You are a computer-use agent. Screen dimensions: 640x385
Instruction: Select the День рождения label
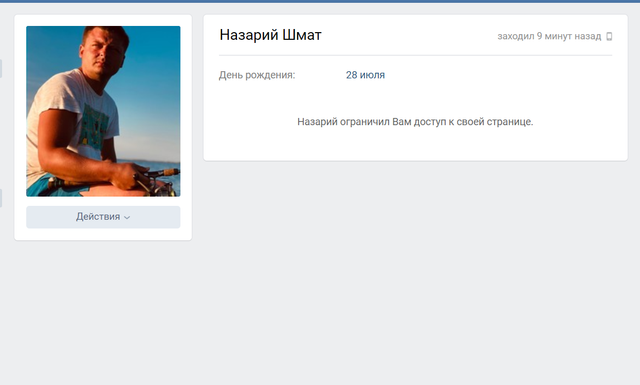pos(257,75)
